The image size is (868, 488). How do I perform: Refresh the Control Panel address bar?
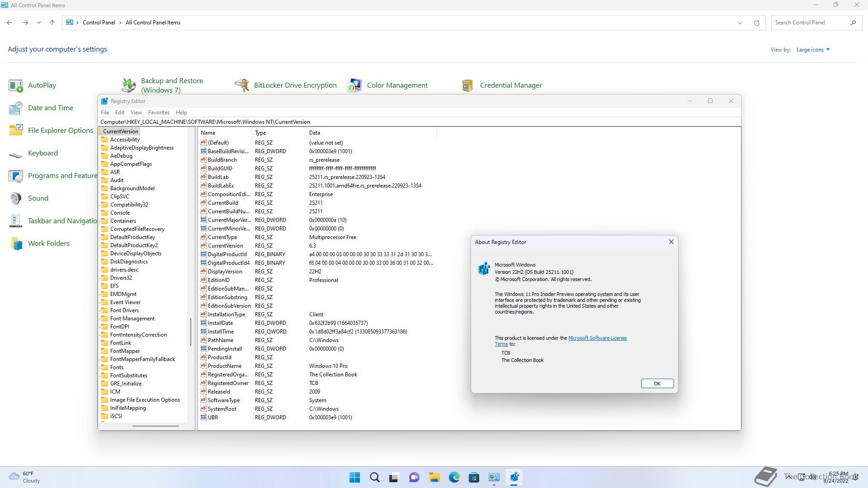(756, 23)
